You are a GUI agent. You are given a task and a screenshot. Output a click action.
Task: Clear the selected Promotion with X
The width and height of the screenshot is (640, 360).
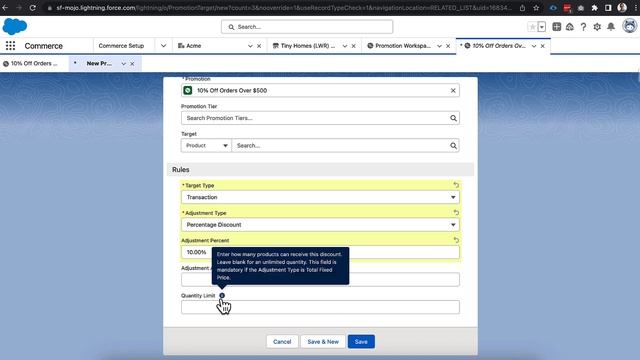[453, 91]
